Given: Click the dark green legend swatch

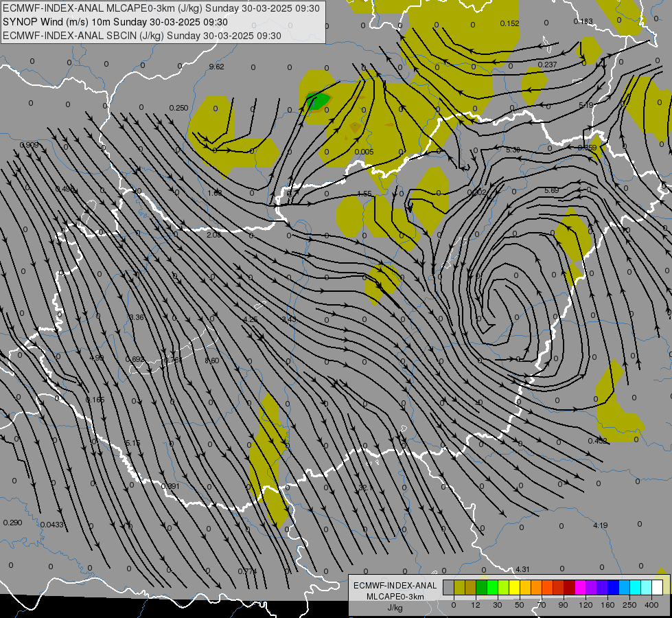Looking at the screenshot, I should pos(482,587).
